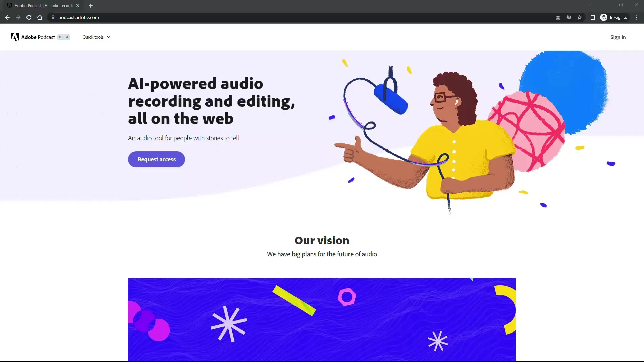Viewport: 644px width, 362px height.
Task: Click the BETA label badge on navbar
Action: [64, 37]
